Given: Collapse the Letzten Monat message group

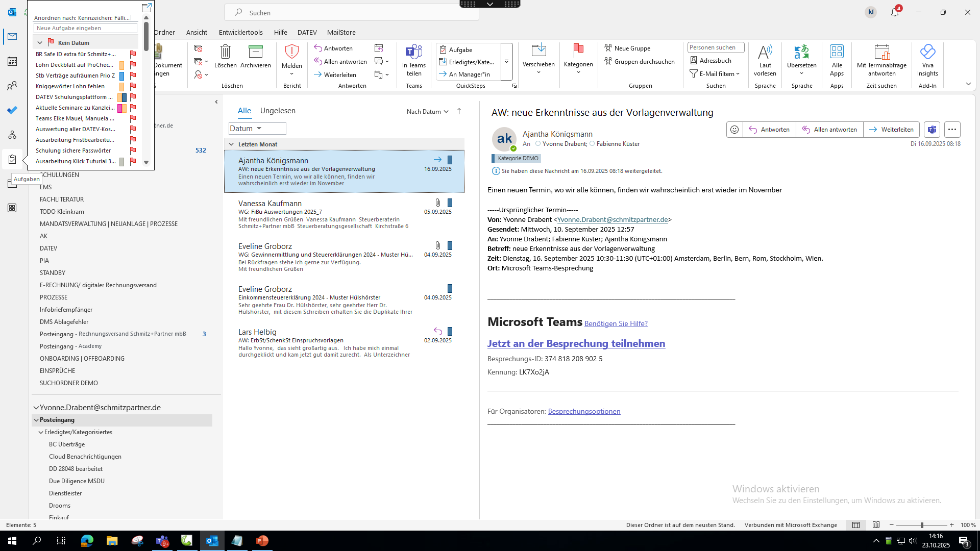Looking at the screenshot, I should tap(231, 144).
